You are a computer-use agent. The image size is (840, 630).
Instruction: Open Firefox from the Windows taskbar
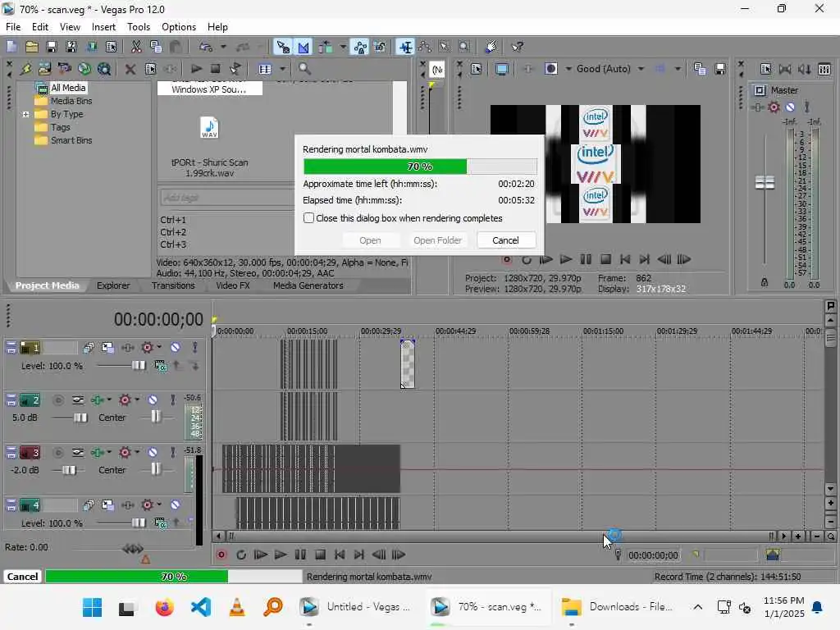tap(164, 607)
